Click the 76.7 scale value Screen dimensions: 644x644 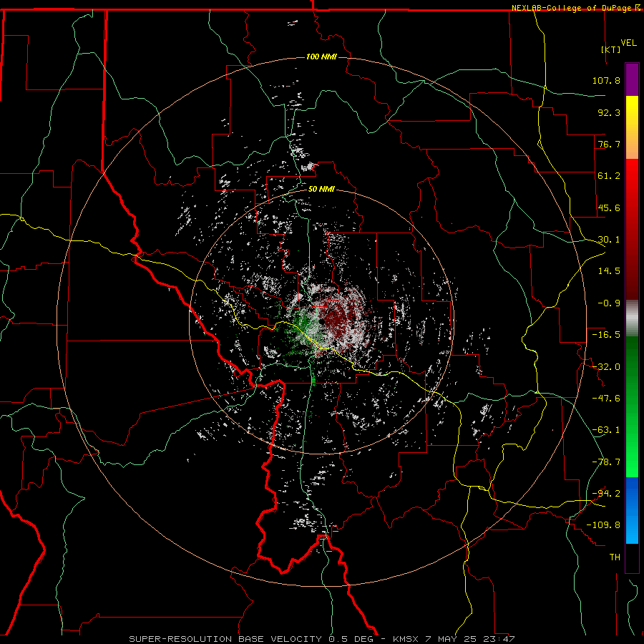click(x=609, y=144)
